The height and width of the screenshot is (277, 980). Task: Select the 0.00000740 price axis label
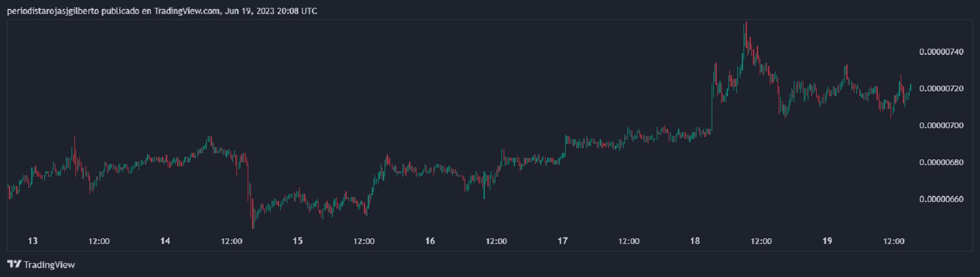(941, 52)
